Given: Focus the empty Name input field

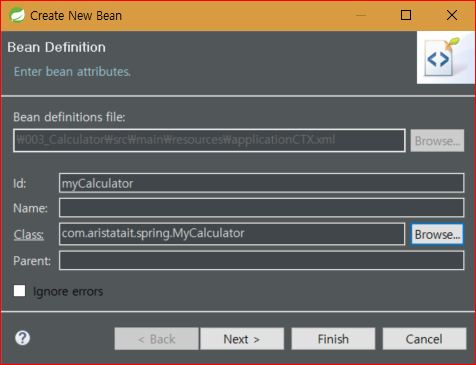Looking at the screenshot, I should [261, 208].
